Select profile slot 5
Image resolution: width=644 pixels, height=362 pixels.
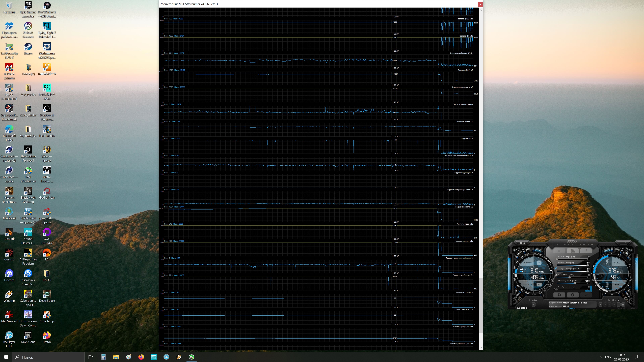point(619,305)
